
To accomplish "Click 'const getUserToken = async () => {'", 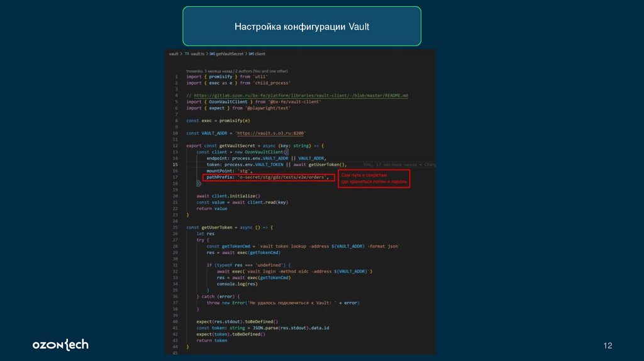I will coord(230,228).
